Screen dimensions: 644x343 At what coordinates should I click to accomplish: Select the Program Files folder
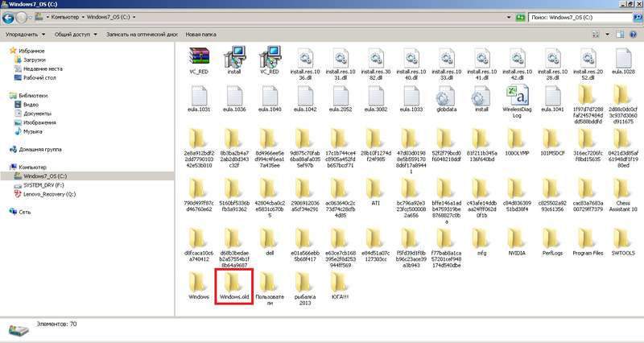[x=588, y=242]
